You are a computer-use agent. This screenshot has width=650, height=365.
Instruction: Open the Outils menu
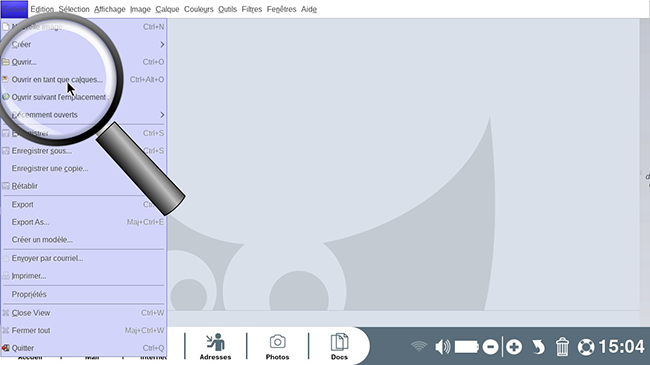tap(228, 9)
